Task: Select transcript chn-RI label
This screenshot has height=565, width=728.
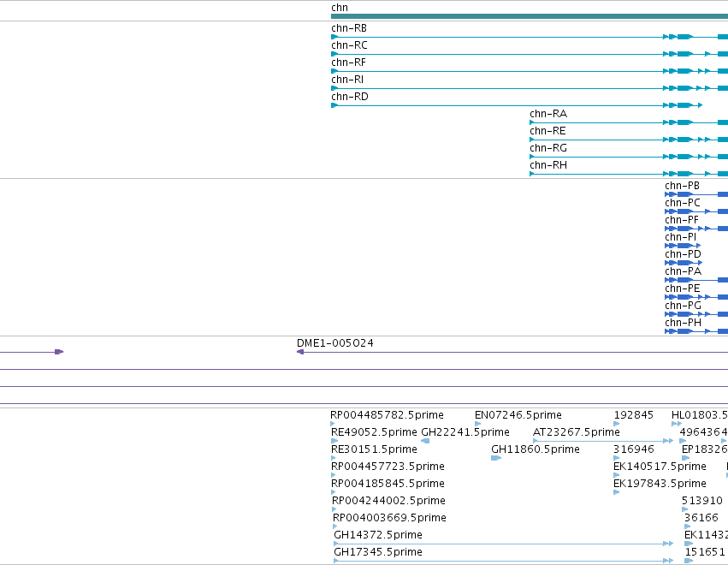Action: 347,80
